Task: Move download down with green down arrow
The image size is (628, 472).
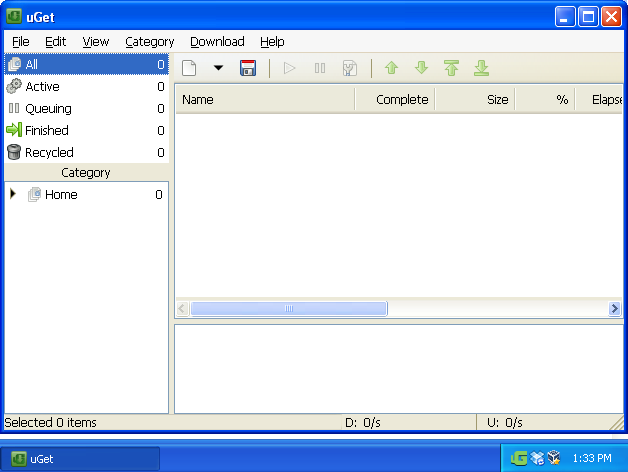Action: pyautogui.click(x=421, y=68)
